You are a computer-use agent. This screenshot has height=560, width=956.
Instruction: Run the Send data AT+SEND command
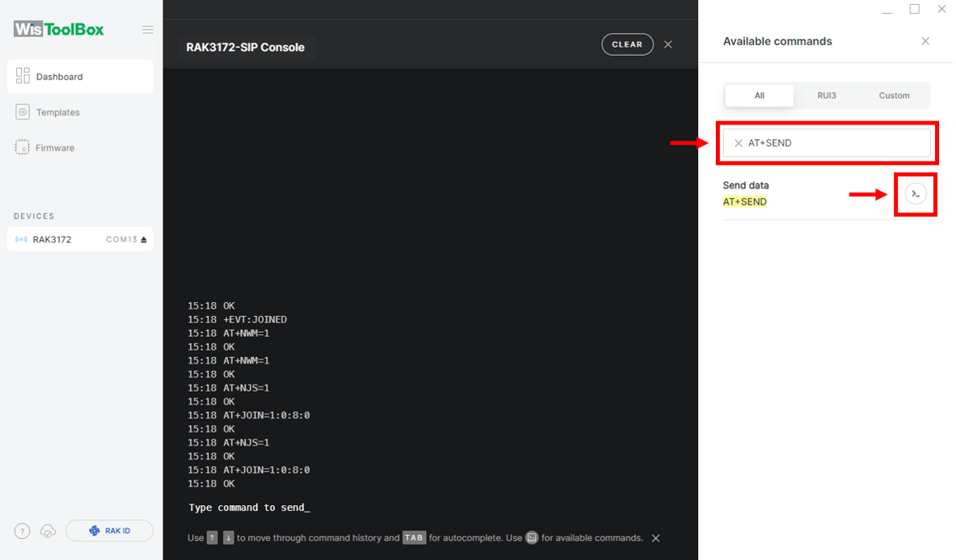[x=915, y=194]
